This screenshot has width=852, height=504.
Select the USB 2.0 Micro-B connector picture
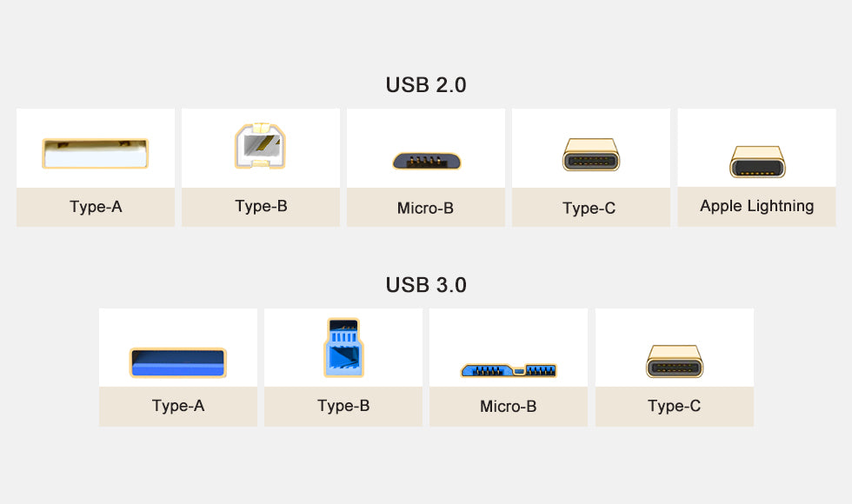427,161
